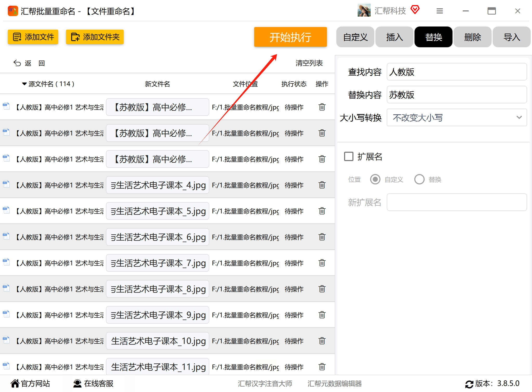This screenshot has width=532, height=392.
Task: Click the 查找内容 input field
Action: click(x=457, y=72)
